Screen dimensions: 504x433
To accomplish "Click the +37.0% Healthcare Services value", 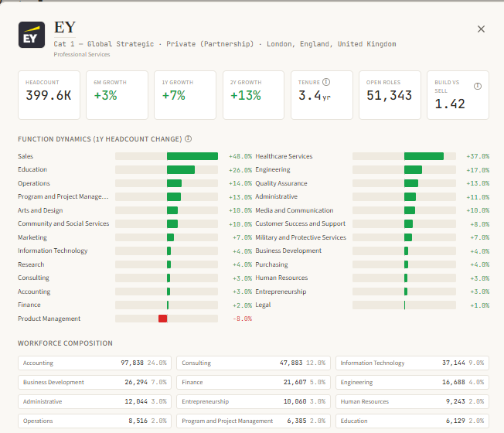I will (478, 156).
